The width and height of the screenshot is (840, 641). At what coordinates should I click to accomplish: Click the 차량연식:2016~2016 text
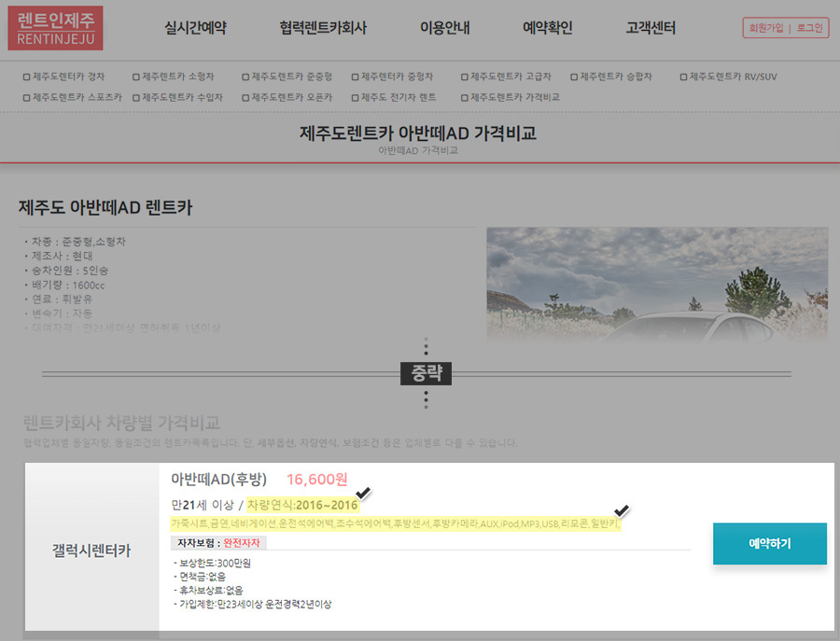tap(302, 505)
